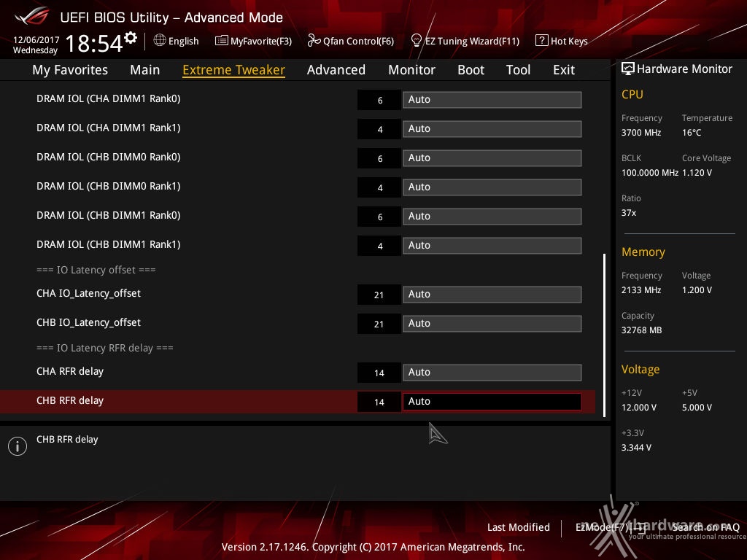Edit DRAM IOL CHB DIMM1 Rank0 Auto field
The width and height of the screenshot is (747, 560).
(492, 216)
